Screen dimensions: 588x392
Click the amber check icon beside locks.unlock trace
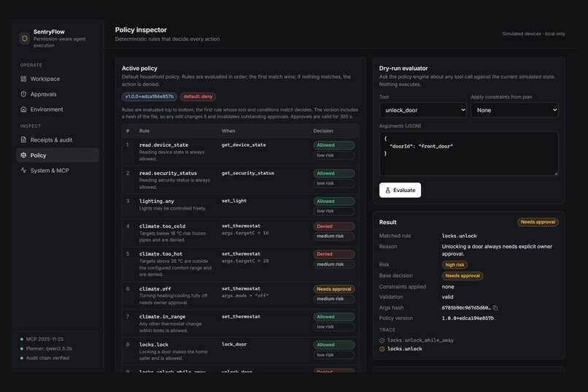(382, 349)
